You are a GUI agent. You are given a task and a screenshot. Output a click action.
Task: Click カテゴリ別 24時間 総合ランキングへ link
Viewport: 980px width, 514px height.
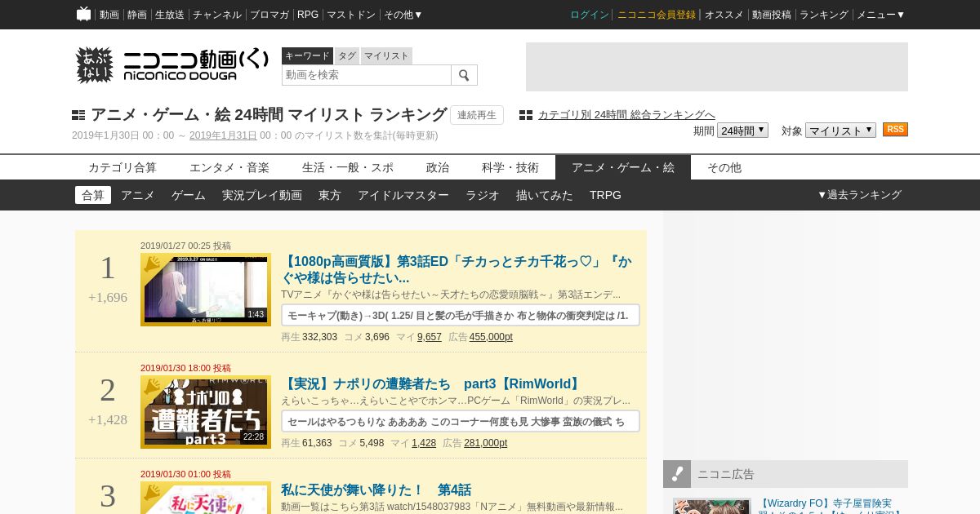pyautogui.click(x=626, y=115)
